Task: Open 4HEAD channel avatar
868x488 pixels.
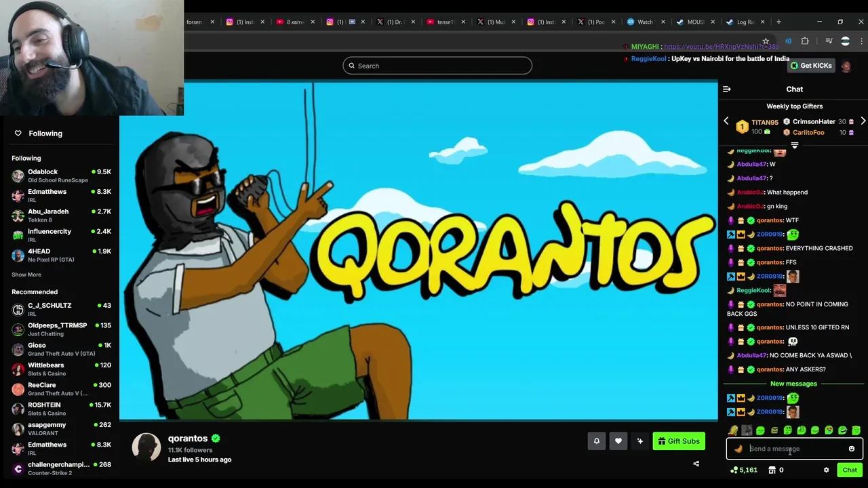Action: coord(18,255)
